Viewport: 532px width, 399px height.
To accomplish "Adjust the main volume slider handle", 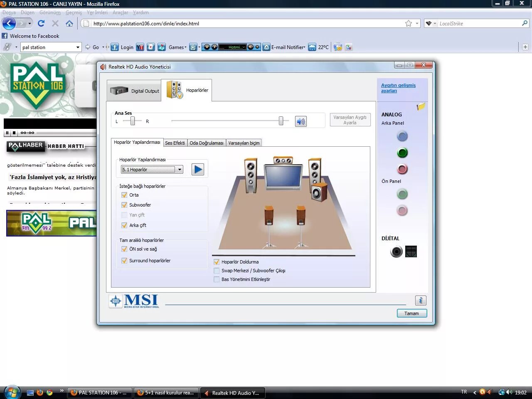I will 281,121.
